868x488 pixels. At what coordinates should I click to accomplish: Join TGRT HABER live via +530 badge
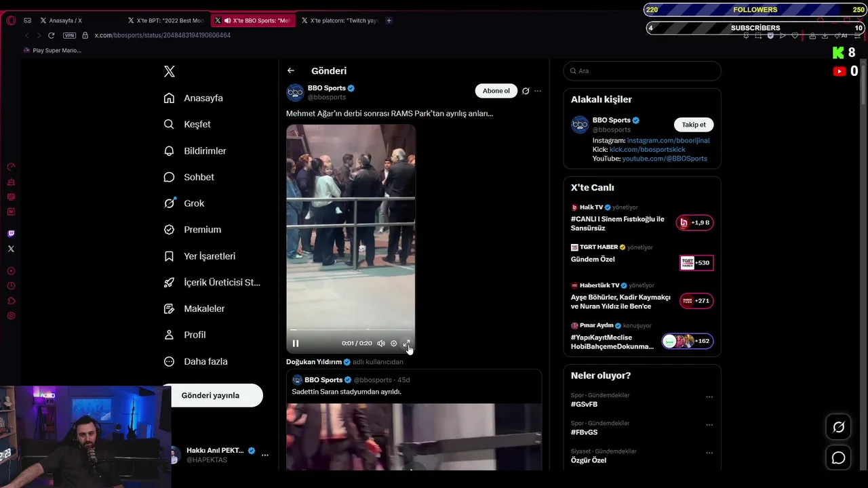point(696,263)
